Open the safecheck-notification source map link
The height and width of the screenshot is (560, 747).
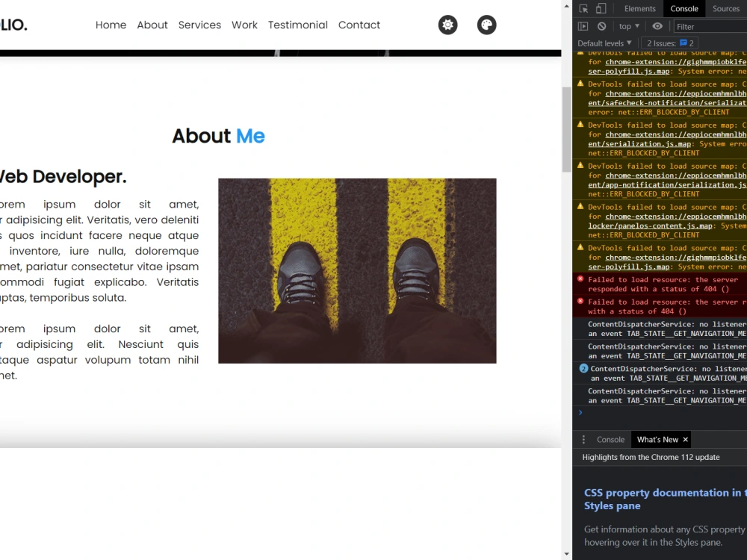[667, 103]
